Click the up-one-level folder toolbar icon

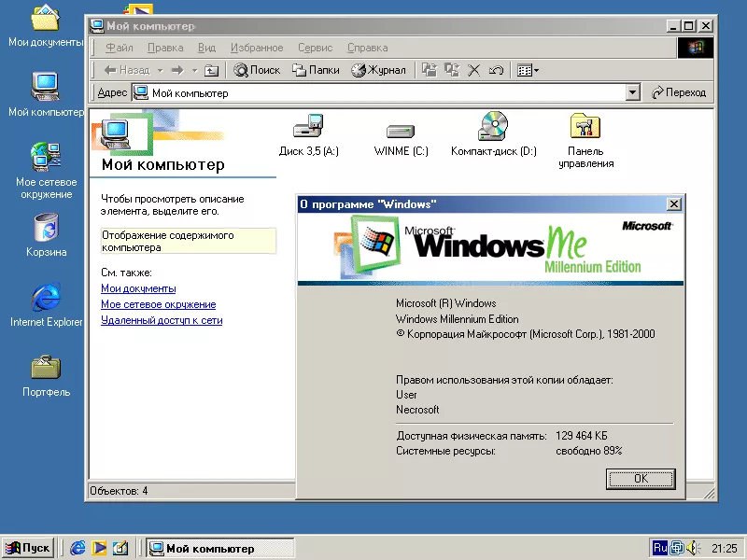(211, 71)
